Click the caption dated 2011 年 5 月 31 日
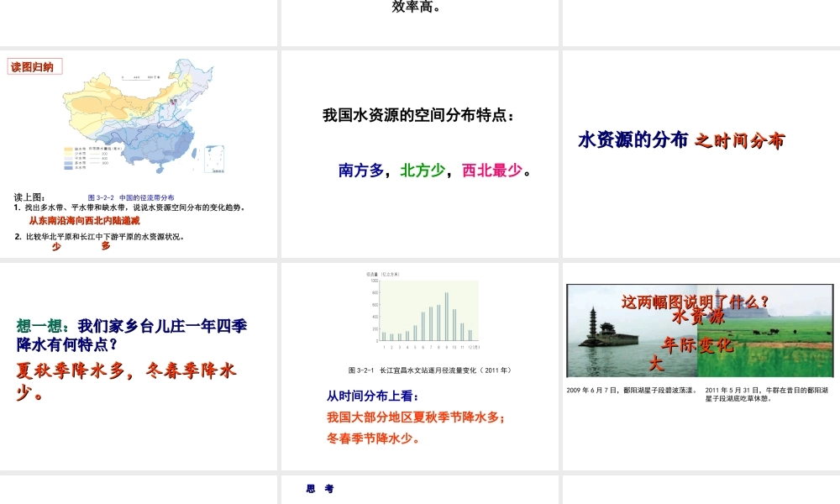 pyautogui.click(x=767, y=394)
